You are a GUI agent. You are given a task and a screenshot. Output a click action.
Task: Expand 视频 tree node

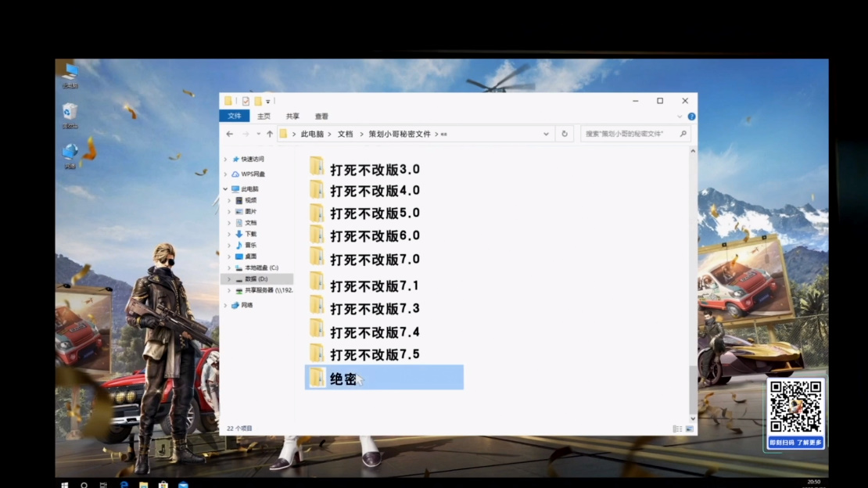[x=229, y=200]
